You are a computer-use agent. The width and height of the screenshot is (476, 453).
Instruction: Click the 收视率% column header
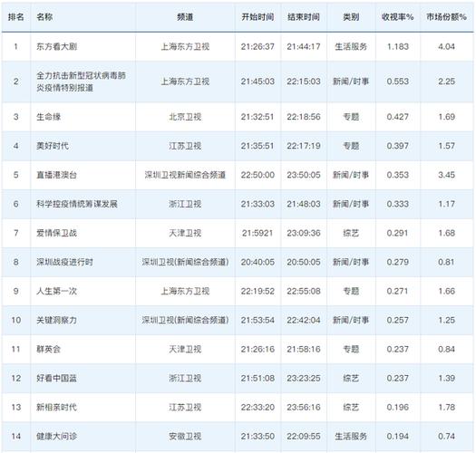[x=398, y=17]
